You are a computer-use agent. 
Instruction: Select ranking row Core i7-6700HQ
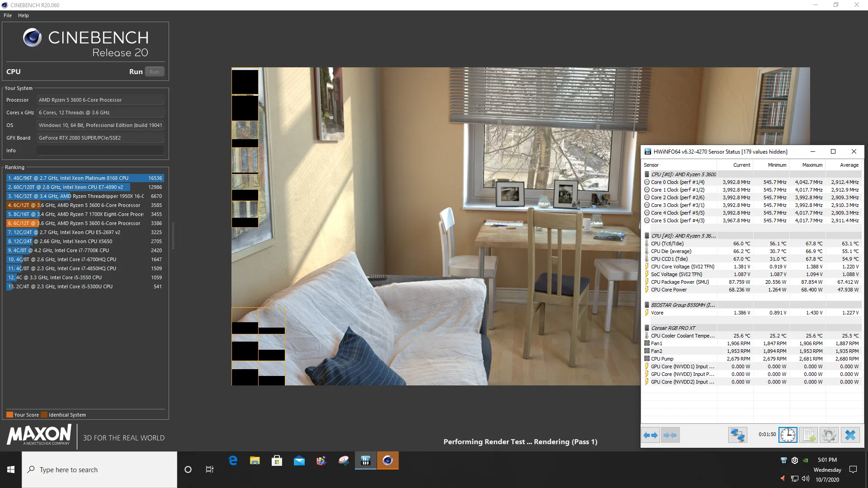click(85, 259)
